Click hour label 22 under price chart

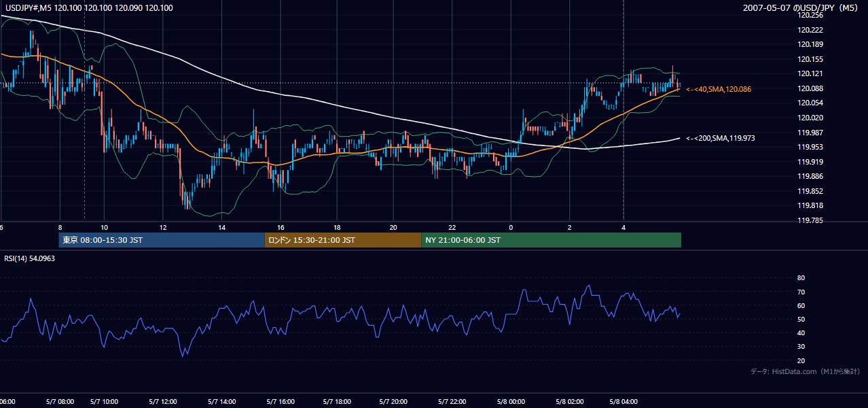[452, 227]
